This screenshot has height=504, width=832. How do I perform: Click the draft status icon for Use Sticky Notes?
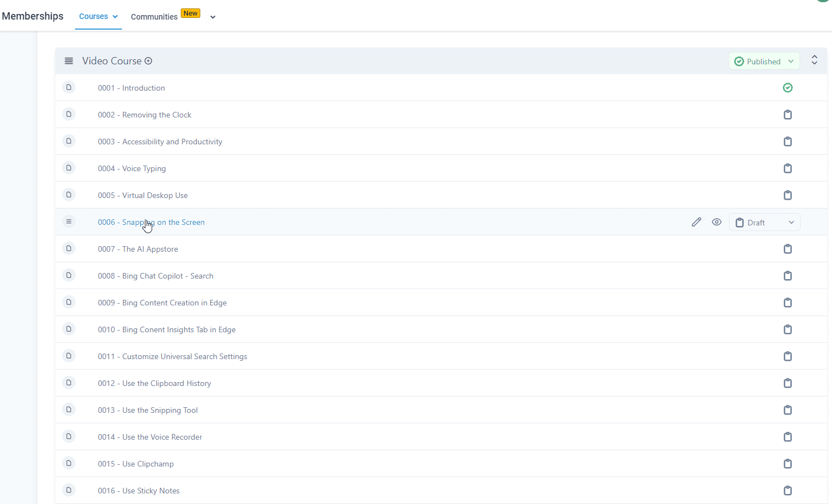(x=787, y=491)
